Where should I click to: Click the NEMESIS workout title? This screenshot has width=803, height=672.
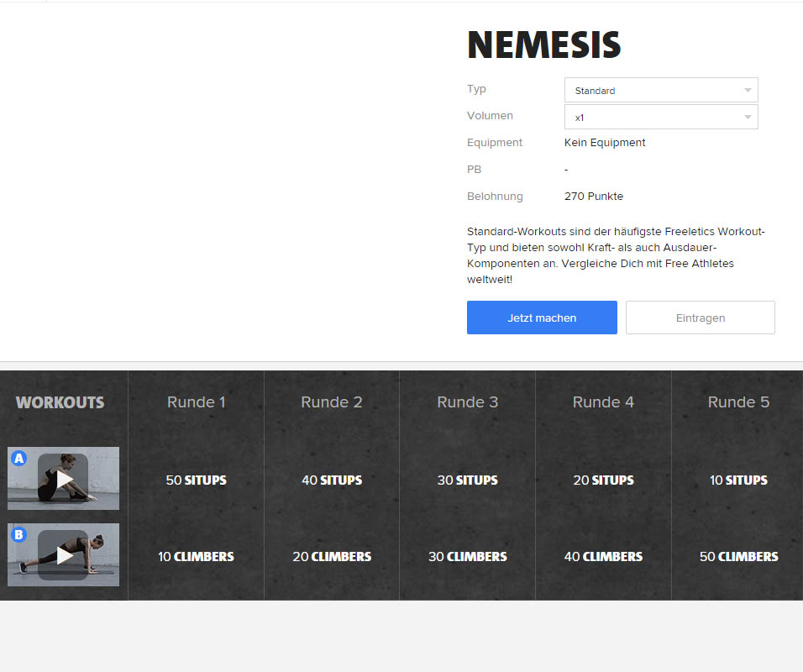tap(543, 44)
